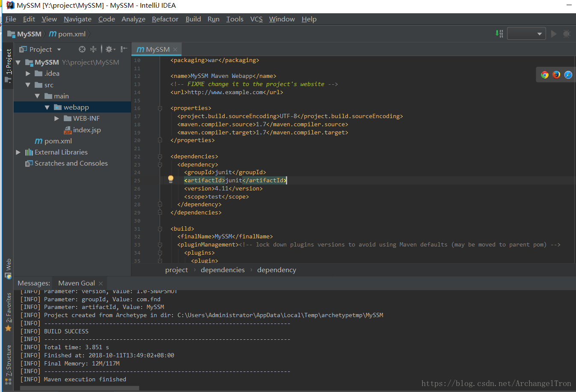Open the Edit menu
This screenshot has height=392, width=576.
coord(29,19)
